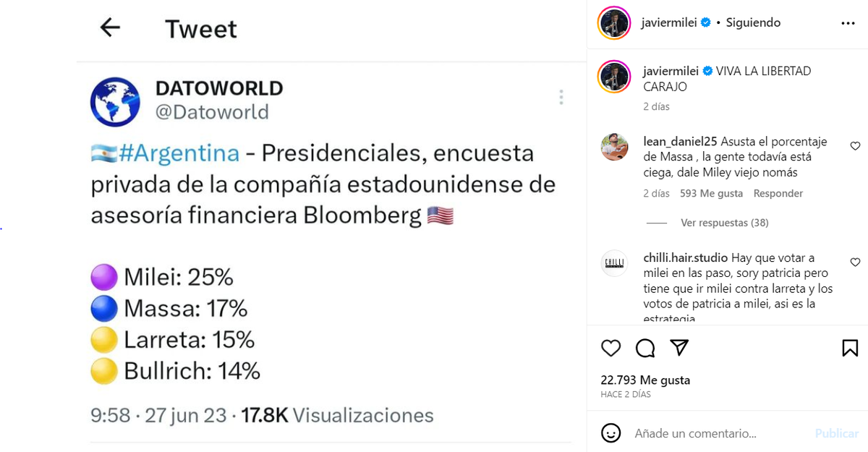Open the post's more options ellipsis

tap(848, 23)
